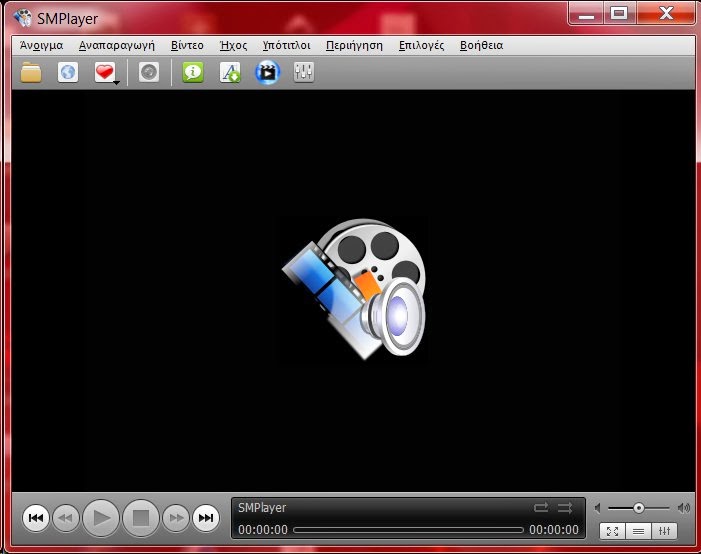Open equalizer button next to playlist button

tap(664, 531)
